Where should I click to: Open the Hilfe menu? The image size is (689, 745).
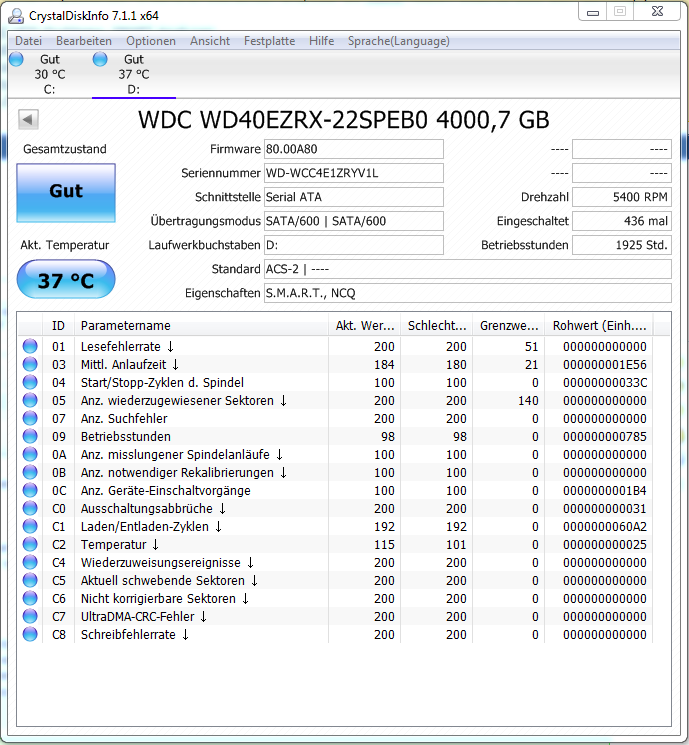tap(321, 41)
